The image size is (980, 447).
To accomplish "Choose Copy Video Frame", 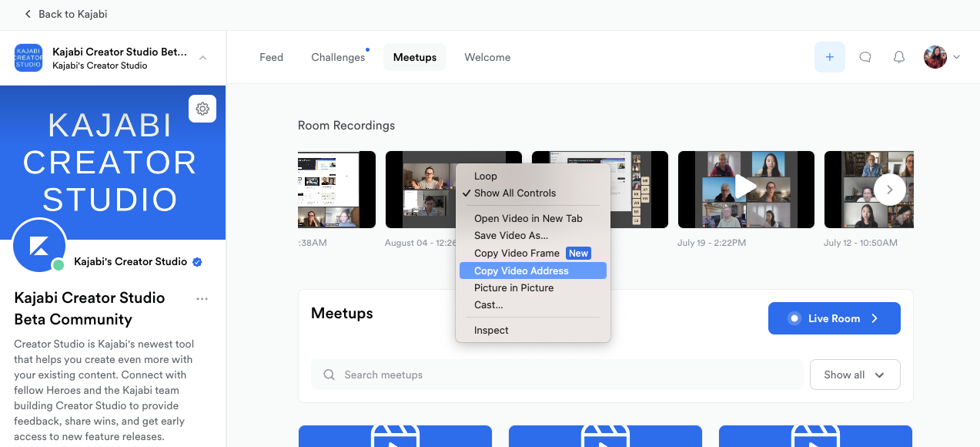I will coord(533,254).
